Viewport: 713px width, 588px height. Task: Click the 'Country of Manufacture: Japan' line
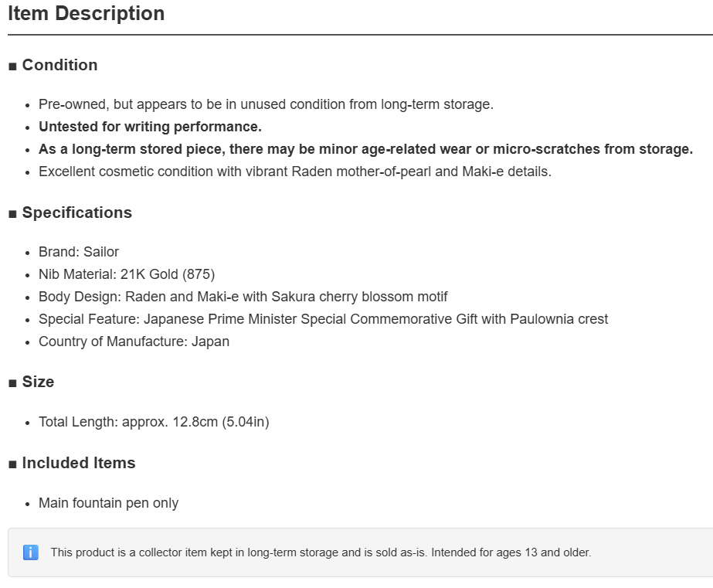pos(134,342)
